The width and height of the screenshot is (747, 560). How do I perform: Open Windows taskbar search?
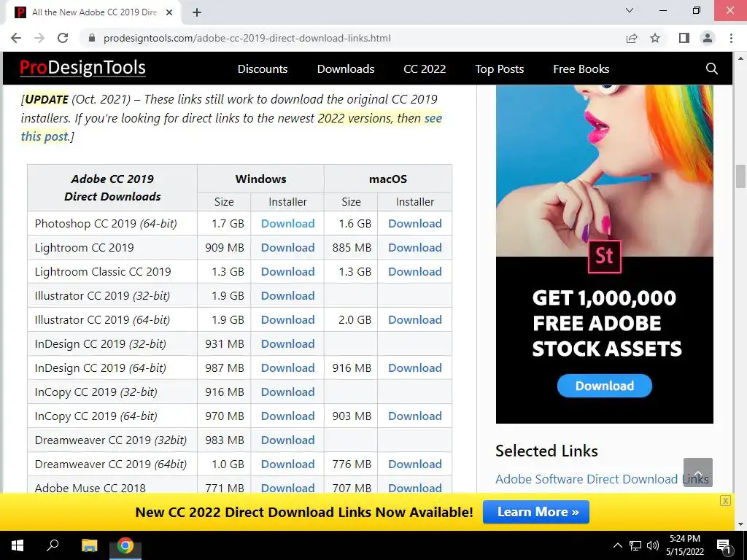(x=53, y=545)
